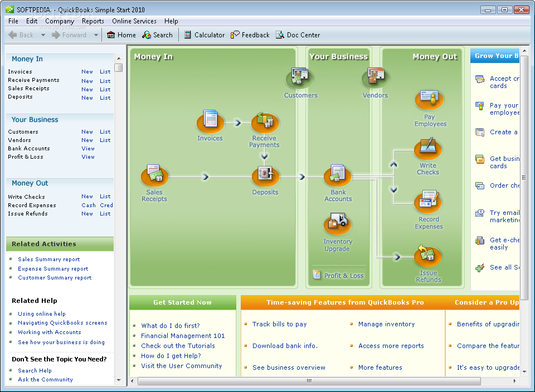Click the Inventory Upgrade forklift icon
The width and height of the screenshot is (535, 392).
[338, 224]
